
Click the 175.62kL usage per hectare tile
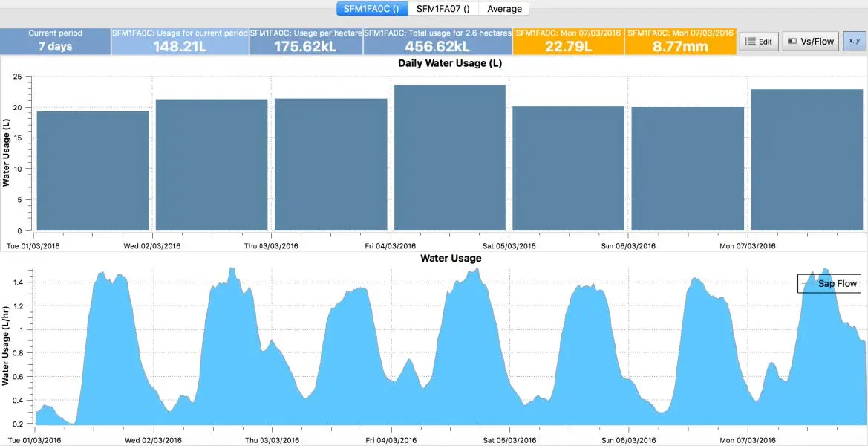306,41
